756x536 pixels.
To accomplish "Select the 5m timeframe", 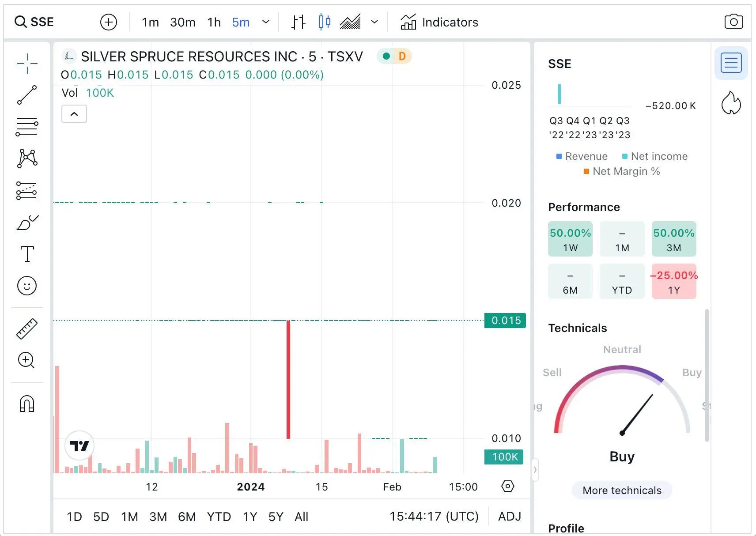I will 241,22.
